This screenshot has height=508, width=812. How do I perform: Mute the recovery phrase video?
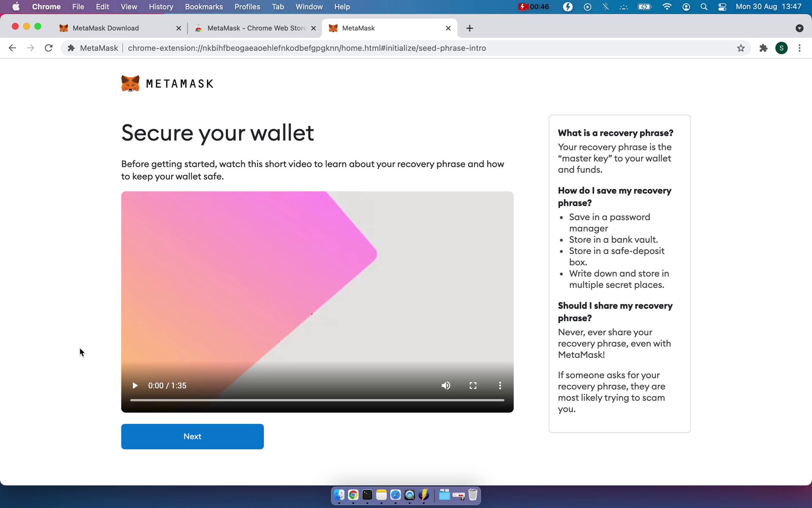tap(446, 385)
